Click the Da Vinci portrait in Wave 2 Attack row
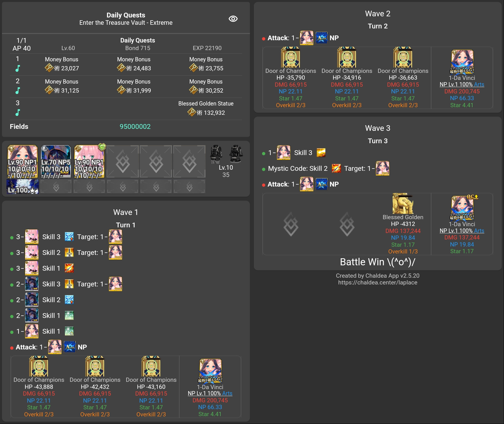The width and height of the screenshot is (504, 424). 306,38
